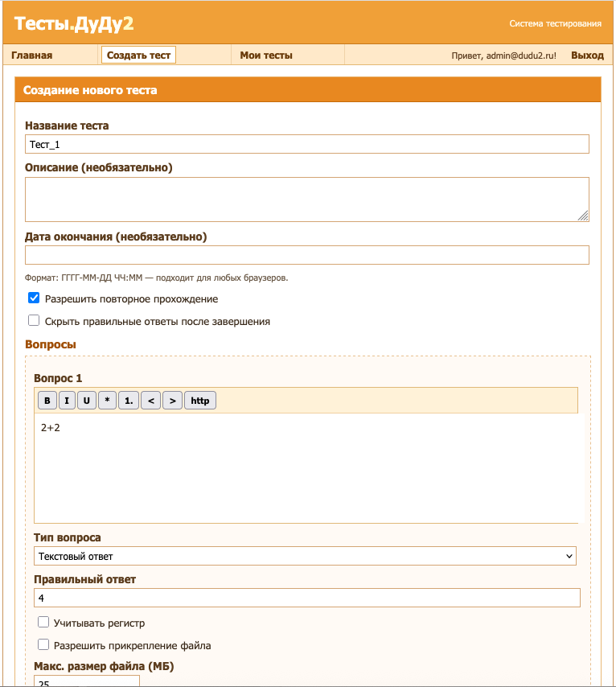Insert numbered list with 1. button

tap(128, 401)
